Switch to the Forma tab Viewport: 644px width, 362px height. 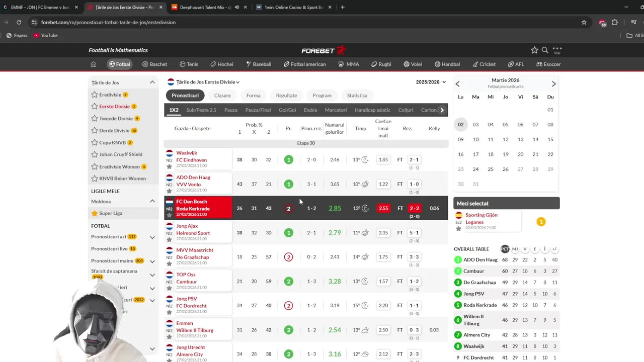point(253,96)
